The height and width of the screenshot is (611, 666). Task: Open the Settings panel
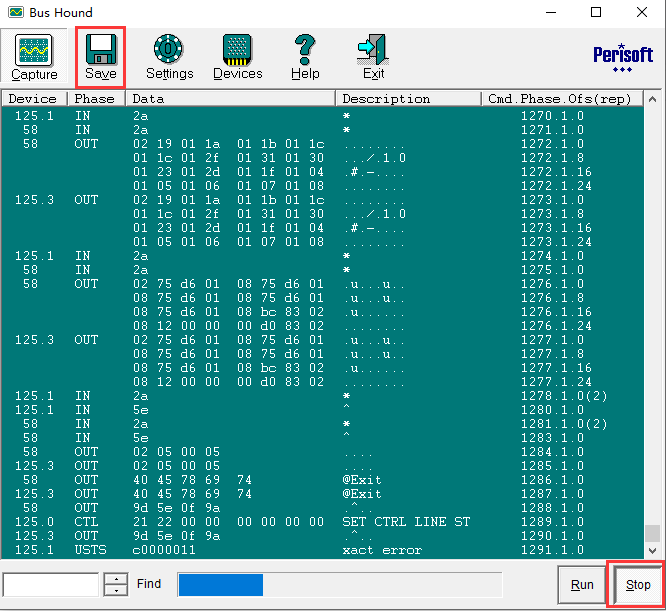point(169,57)
